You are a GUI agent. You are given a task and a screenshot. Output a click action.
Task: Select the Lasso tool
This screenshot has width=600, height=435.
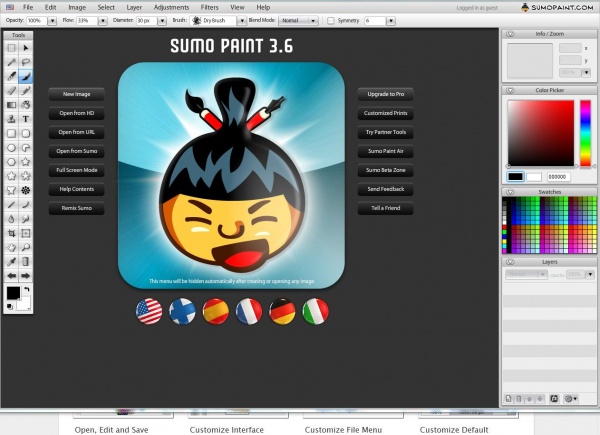tap(26, 62)
